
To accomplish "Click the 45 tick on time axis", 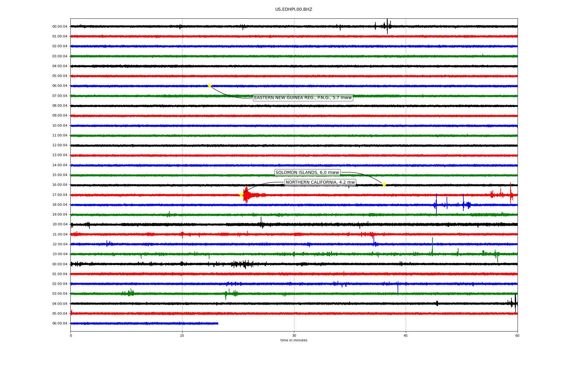I will point(406,335).
